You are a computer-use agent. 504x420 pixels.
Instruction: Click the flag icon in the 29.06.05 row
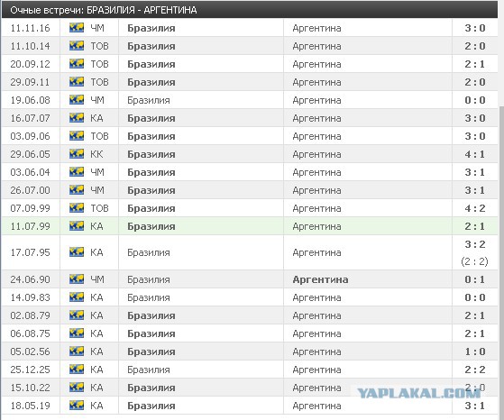tap(77, 154)
